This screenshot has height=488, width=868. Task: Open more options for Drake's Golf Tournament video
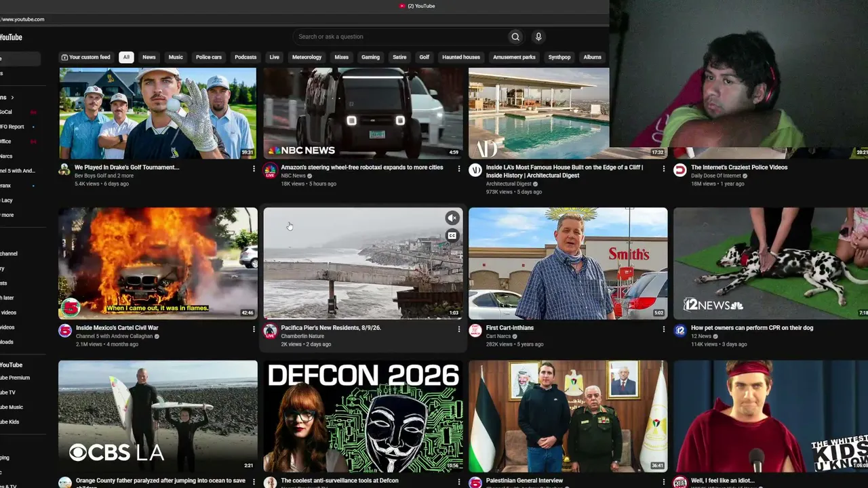coord(254,168)
